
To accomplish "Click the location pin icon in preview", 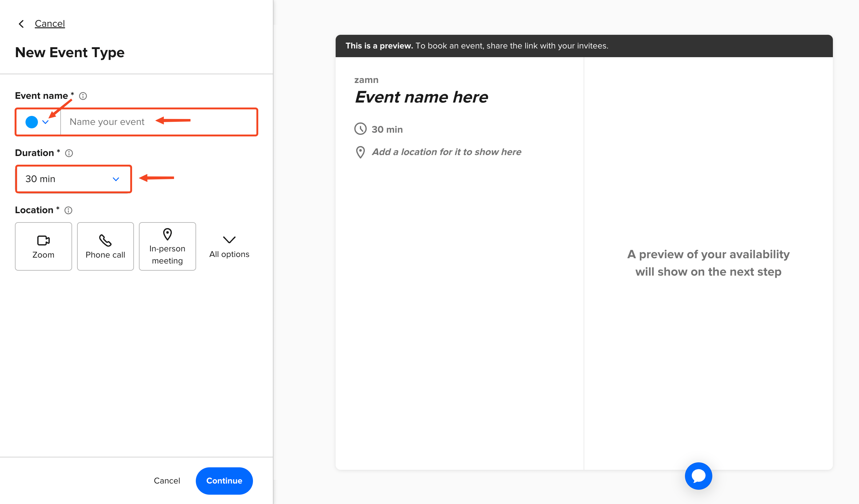I will [360, 152].
